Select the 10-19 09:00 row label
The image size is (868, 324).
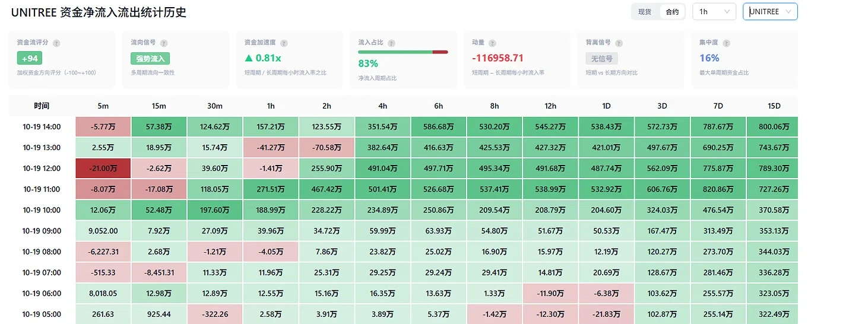(42, 231)
